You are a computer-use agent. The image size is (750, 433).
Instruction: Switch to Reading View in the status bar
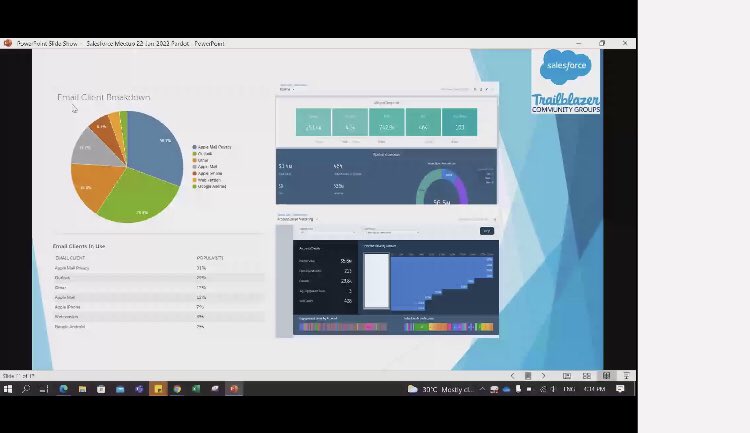[x=607, y=376]
